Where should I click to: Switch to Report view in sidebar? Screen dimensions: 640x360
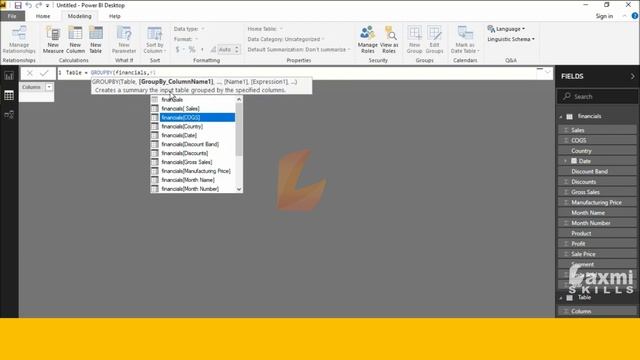pos(9,76)
